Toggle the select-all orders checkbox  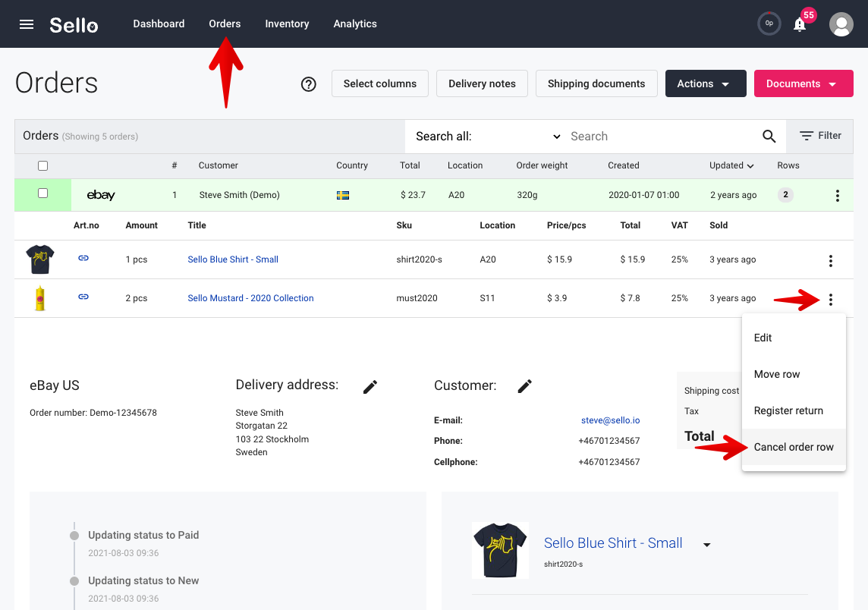42,165
